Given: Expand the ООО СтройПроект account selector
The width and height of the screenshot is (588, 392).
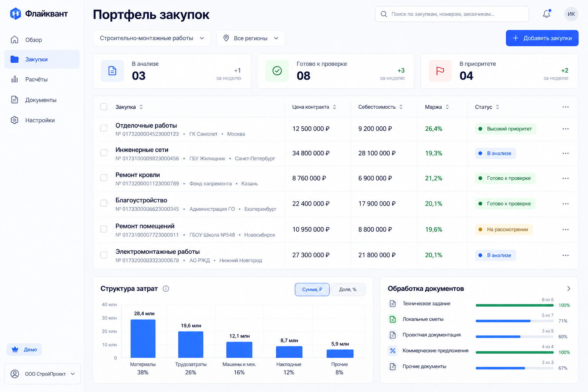Looking at the screenshot, I should [x=42, y=374].
